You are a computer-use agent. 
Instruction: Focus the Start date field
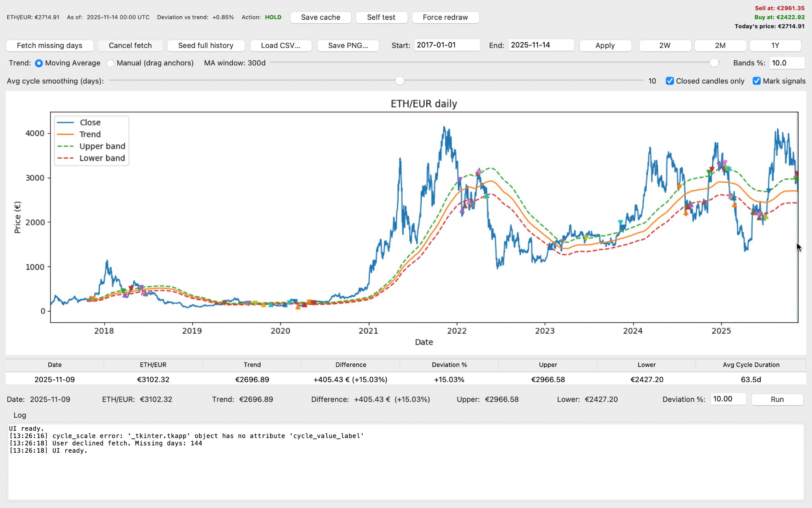tap(447, 45)
